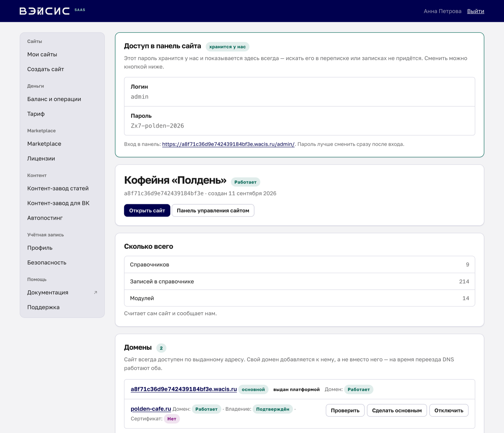This screenshot has width=504, height=433.
Task: Click the хранится у нас badge
Action: point(227,47)
